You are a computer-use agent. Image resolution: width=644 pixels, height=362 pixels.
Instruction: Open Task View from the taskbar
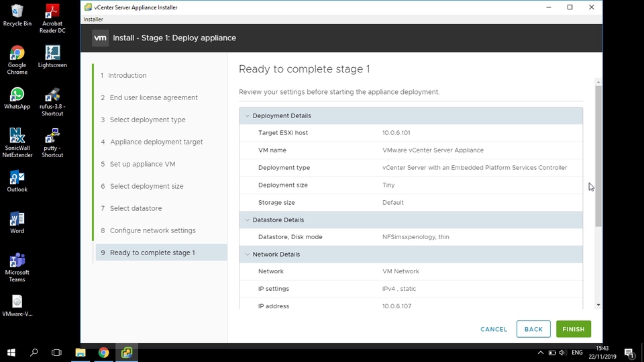pos(56,353)
